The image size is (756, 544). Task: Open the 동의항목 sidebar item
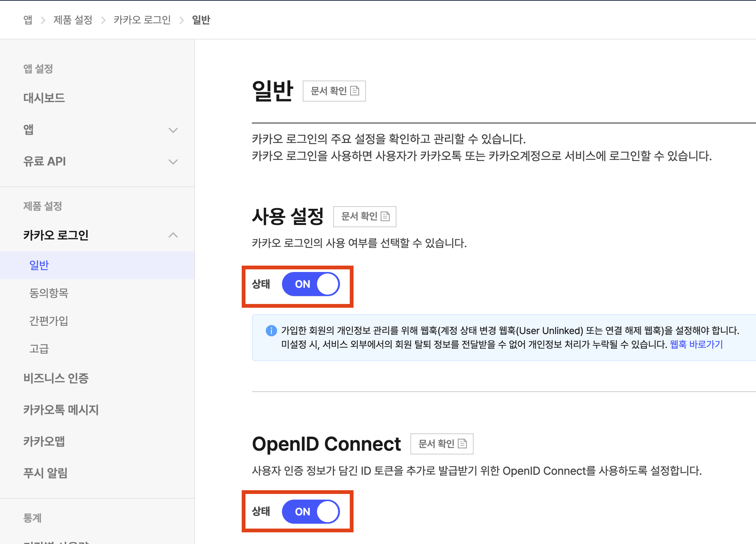pos(49,293)
